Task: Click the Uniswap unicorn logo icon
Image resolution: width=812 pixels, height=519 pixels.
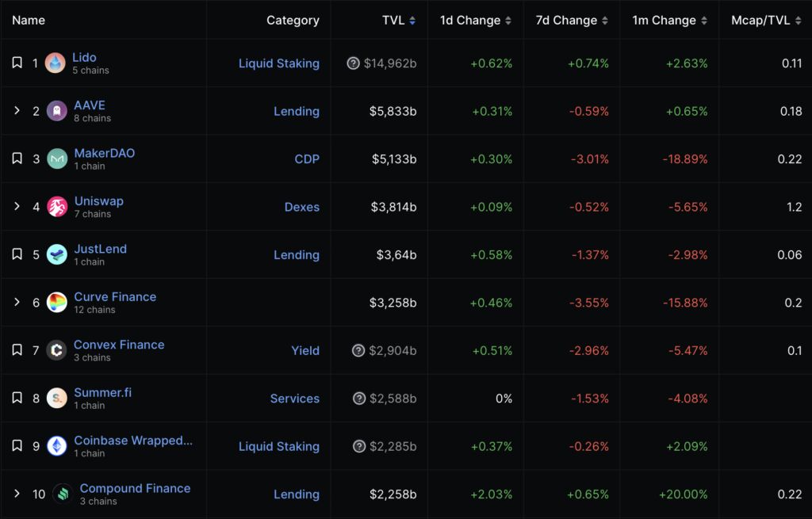Action: click(56, 208)
